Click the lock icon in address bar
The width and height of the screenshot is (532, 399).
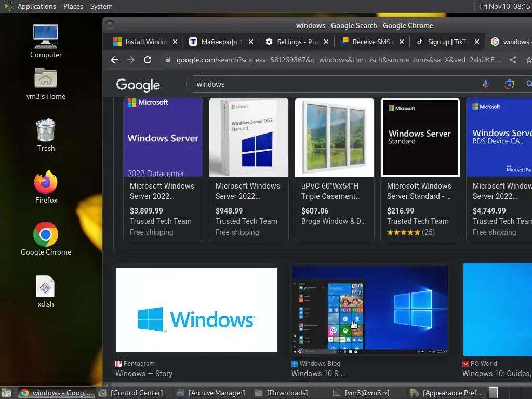tap(168, 60)
